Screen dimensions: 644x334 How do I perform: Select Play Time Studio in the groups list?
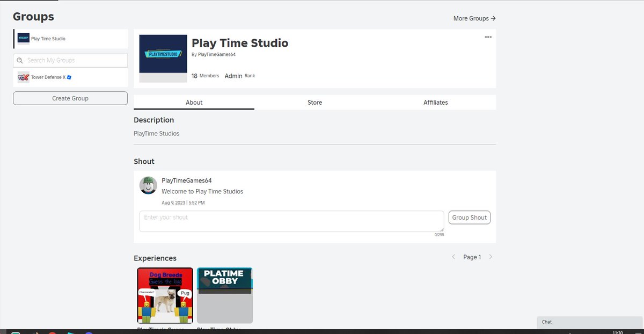click(70, 39)
